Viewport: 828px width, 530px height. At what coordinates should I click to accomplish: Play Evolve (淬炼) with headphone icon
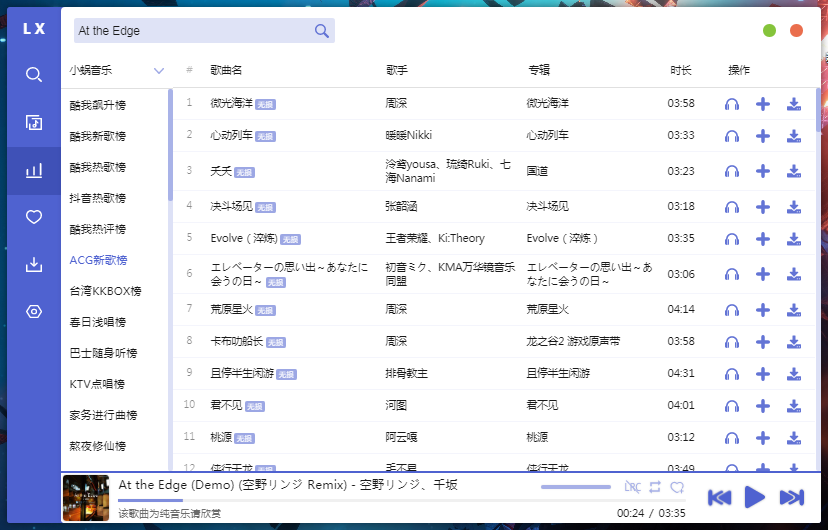click(732, 239)
